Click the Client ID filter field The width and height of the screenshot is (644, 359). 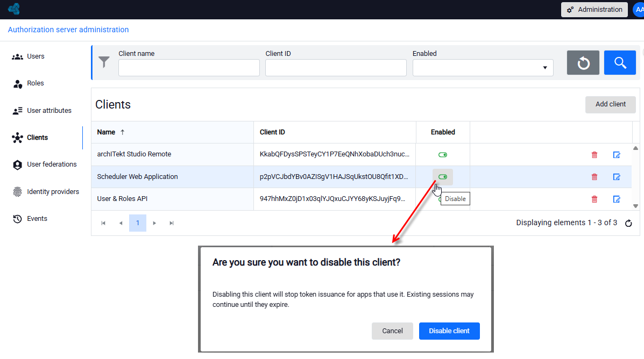[336, 68]
